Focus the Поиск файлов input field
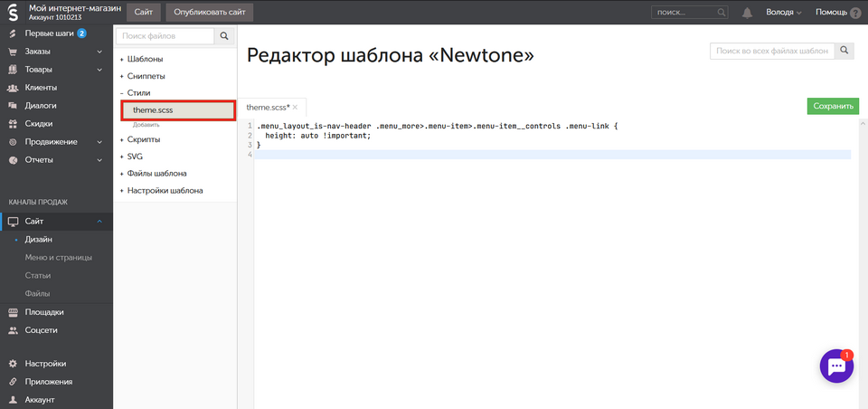 pyautogui.click(x=165, y=36)
